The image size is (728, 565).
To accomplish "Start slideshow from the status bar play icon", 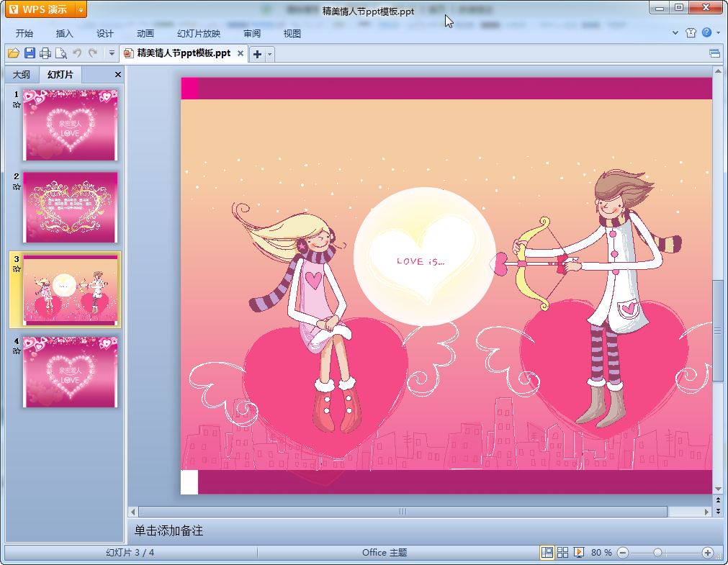I will pyautogui.click(x=579, y=552).
